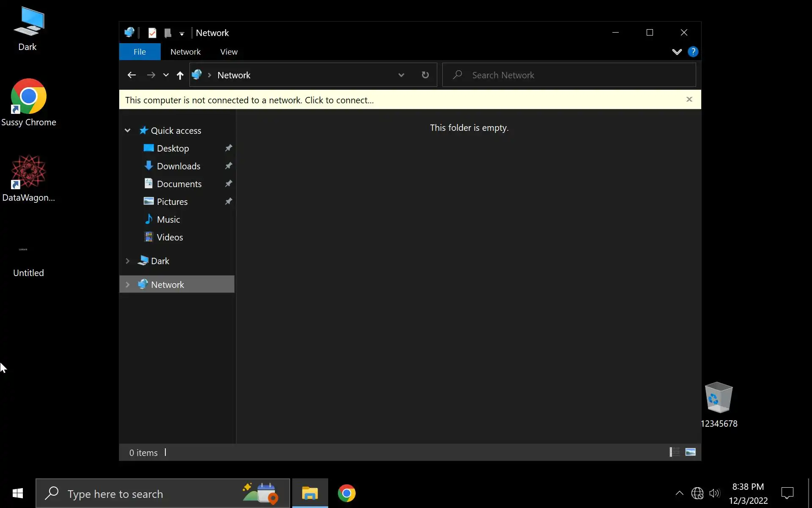Open the recent locations dropdown
This screenshot has height=508, width=812.
point(166,75)
